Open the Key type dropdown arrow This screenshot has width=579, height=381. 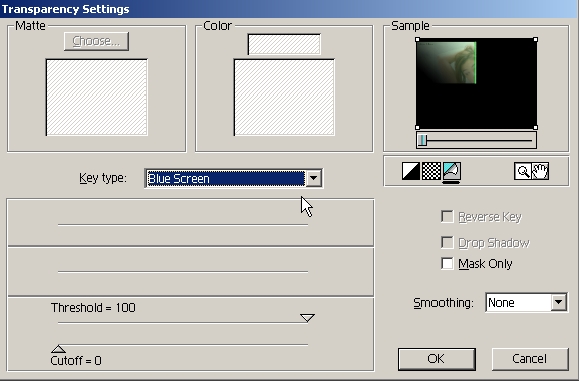(x=314, y=178)
